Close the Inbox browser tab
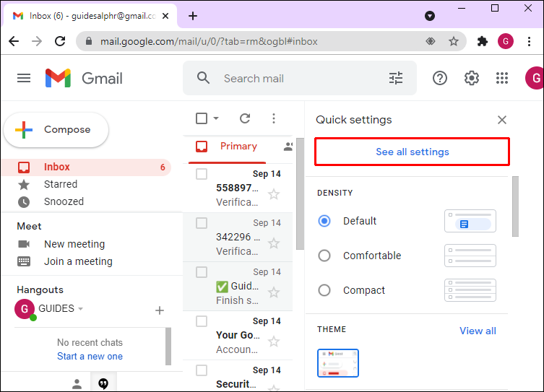The width and height of the screenshot is (544, 392). point(165,16)
